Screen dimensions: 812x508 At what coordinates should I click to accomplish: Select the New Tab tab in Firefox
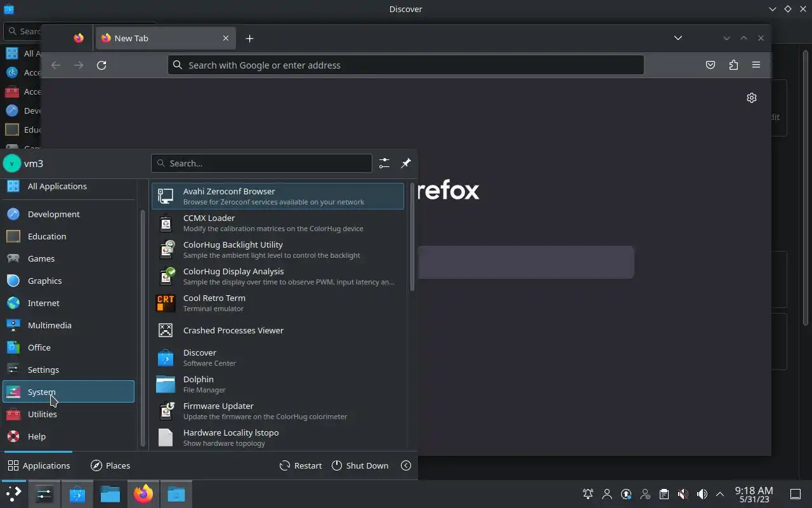coord(165,38)
